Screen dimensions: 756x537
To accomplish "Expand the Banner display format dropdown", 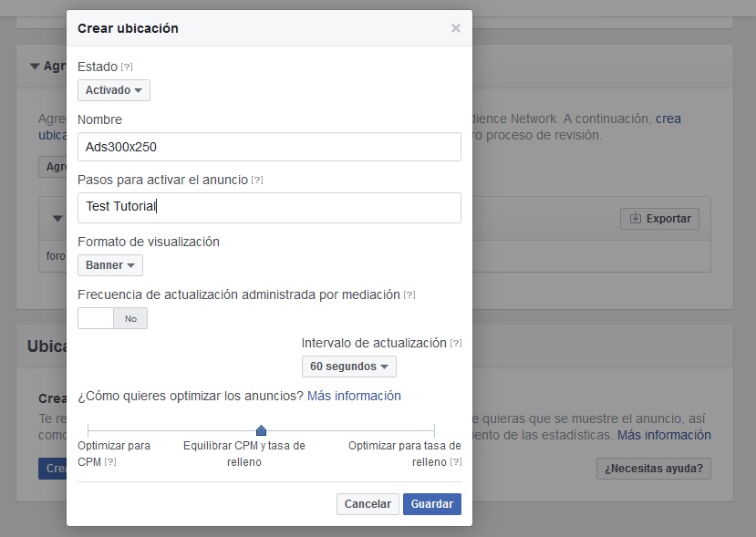I will (110, 265).
